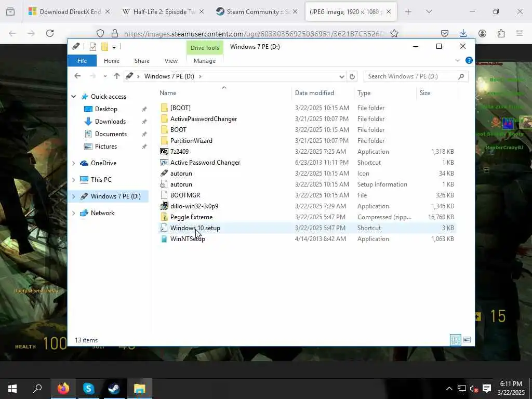532x399 pixels.
Task: Select Pictures in Quick access
Action: point(106,147)
